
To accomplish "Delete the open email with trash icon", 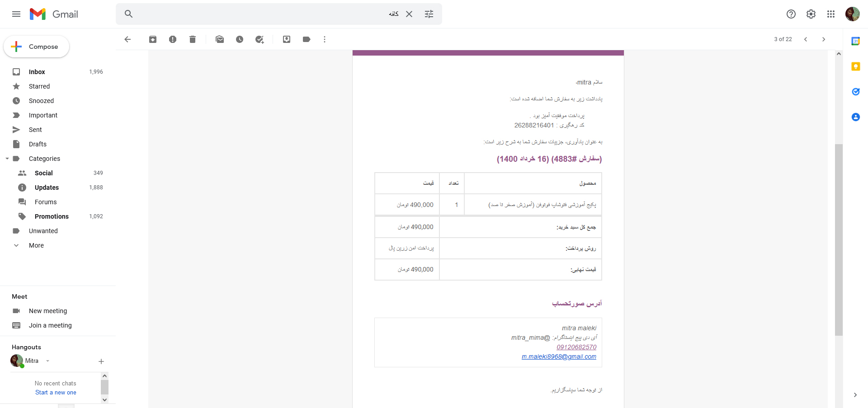I will point(193,39).
